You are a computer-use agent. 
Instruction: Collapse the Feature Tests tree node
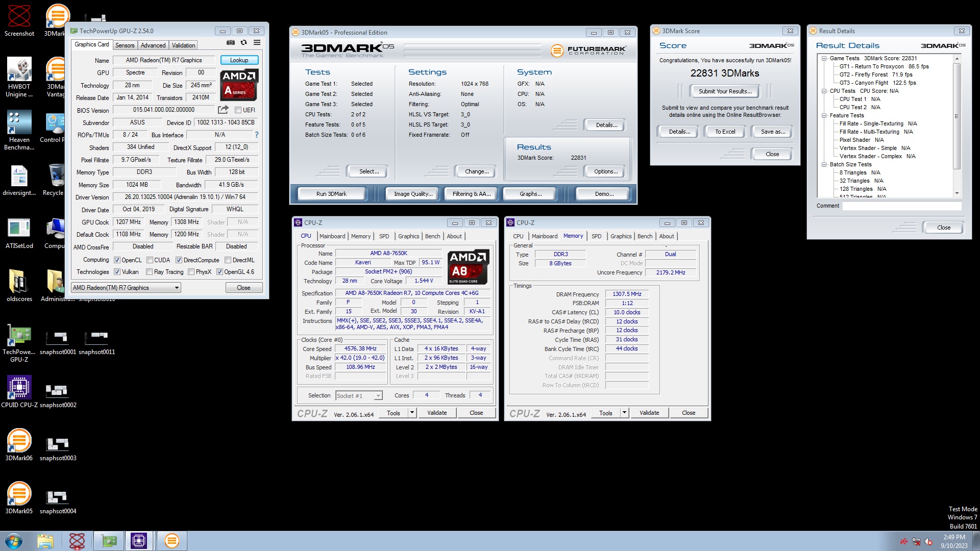tap(824, 115)
